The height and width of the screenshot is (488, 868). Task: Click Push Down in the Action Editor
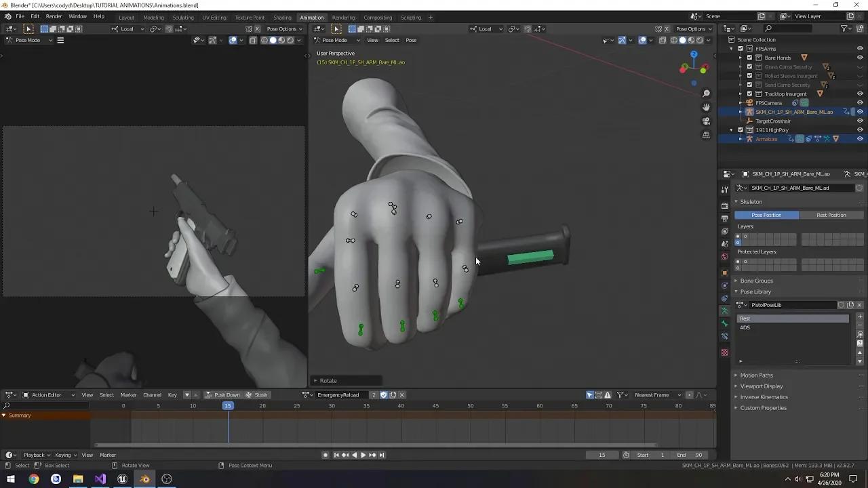coord(226,394)
